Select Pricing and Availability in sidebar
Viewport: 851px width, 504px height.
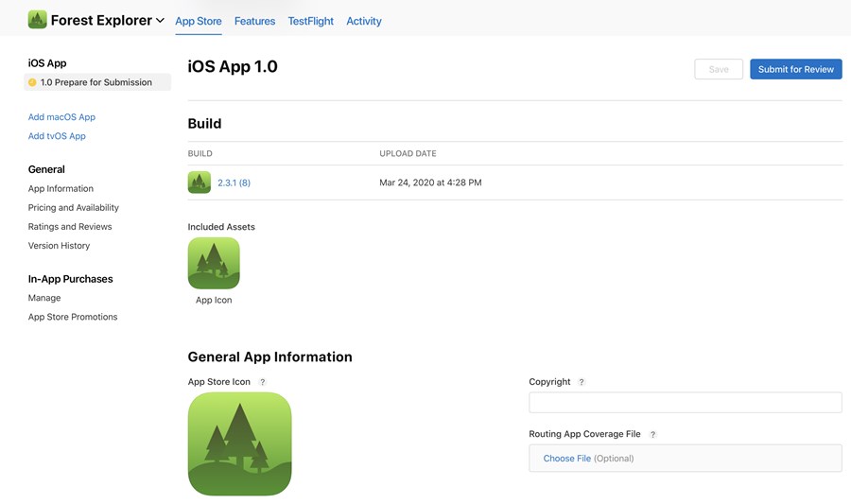click(73, 207)
